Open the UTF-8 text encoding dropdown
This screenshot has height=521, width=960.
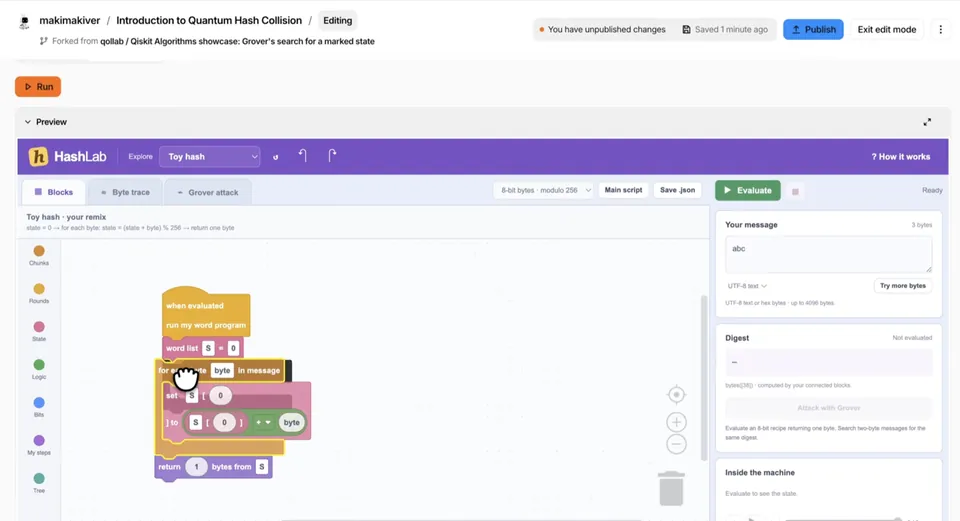pyautogui.click(x=747, y=286)
